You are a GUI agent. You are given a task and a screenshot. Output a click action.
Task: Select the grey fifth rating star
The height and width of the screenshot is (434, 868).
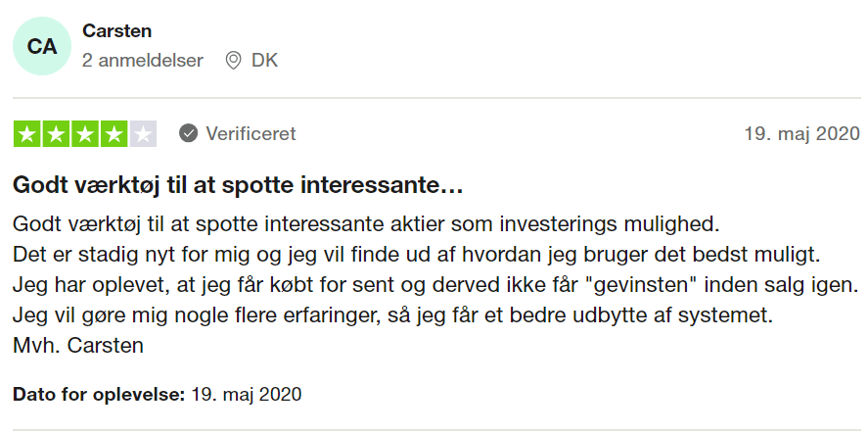[143, 133]
